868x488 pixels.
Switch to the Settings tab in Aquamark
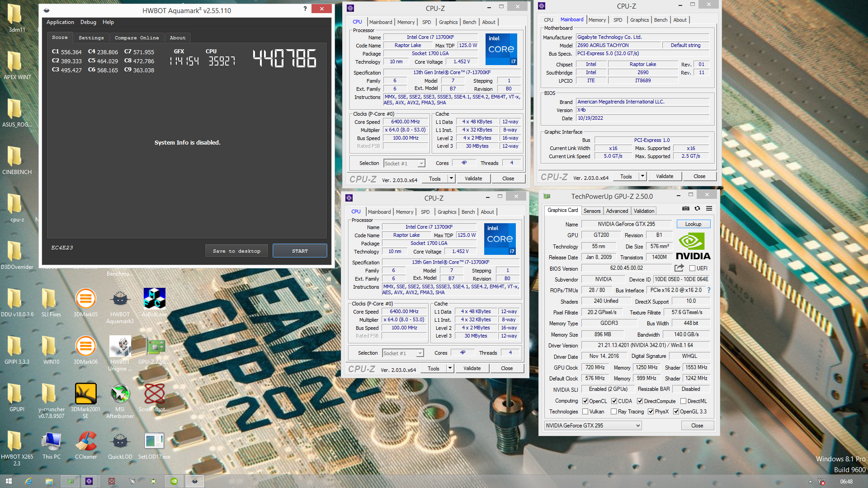[x=91, y=38]
